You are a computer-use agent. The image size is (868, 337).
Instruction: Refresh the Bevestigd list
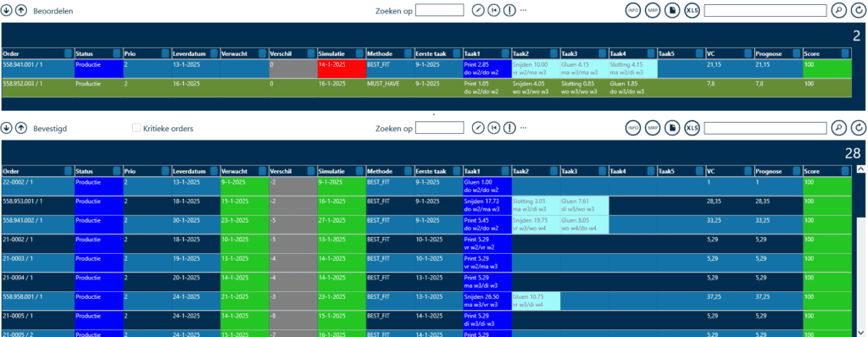tap(859, 128)
